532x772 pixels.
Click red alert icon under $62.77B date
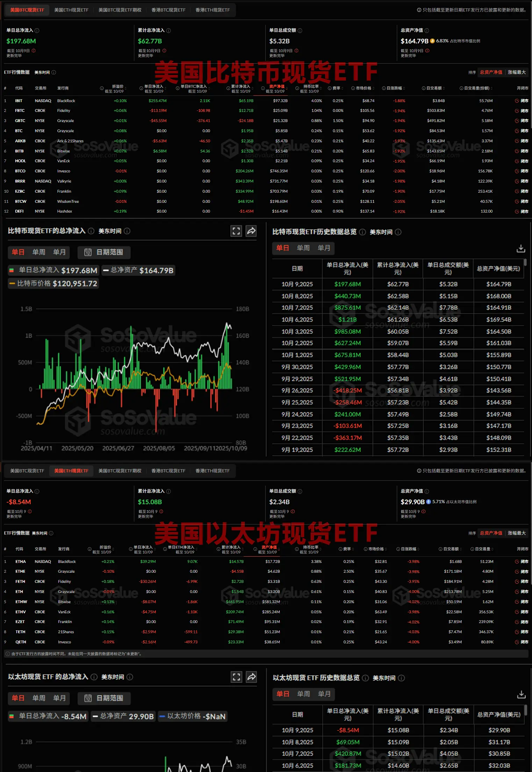164,51
